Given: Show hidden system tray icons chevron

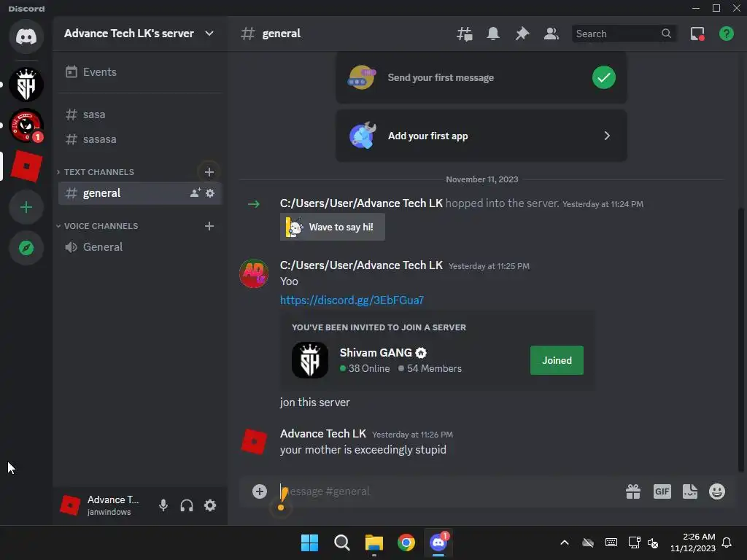Looking at the screenshot, I should [565, 542].
